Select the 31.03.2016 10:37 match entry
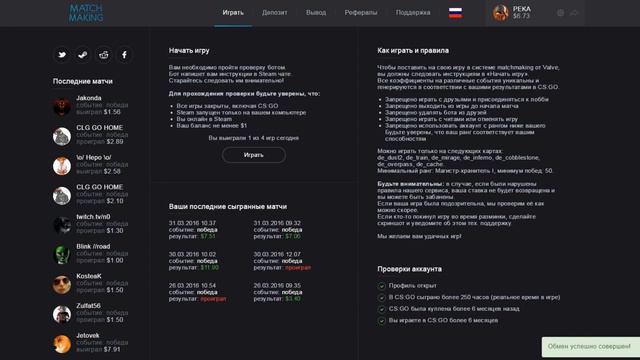The image size is (640, 360). pyautogui.click(x=193, y=230)
